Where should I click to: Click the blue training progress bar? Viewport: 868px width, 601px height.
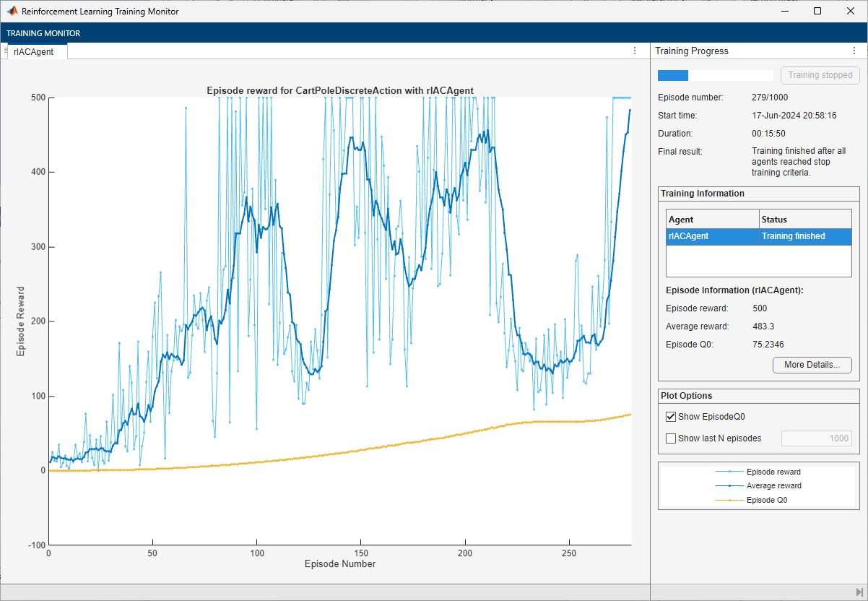[x=673, y=75]
